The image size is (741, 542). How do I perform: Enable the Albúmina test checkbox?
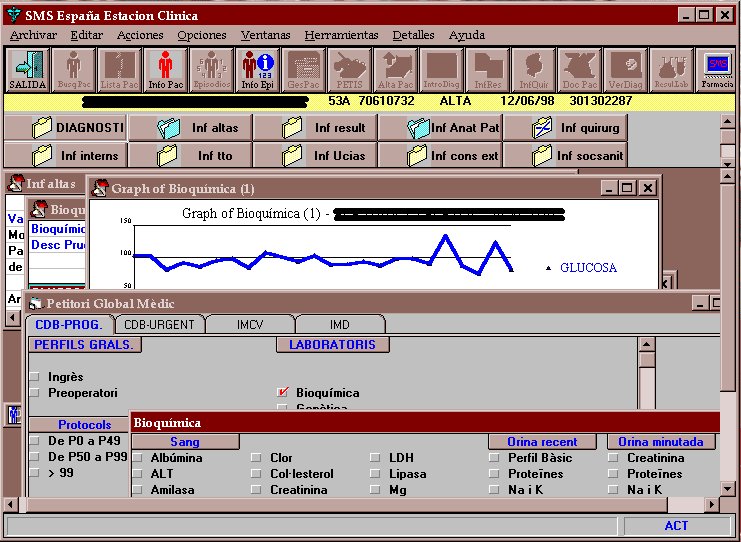(x=138, y=458)
